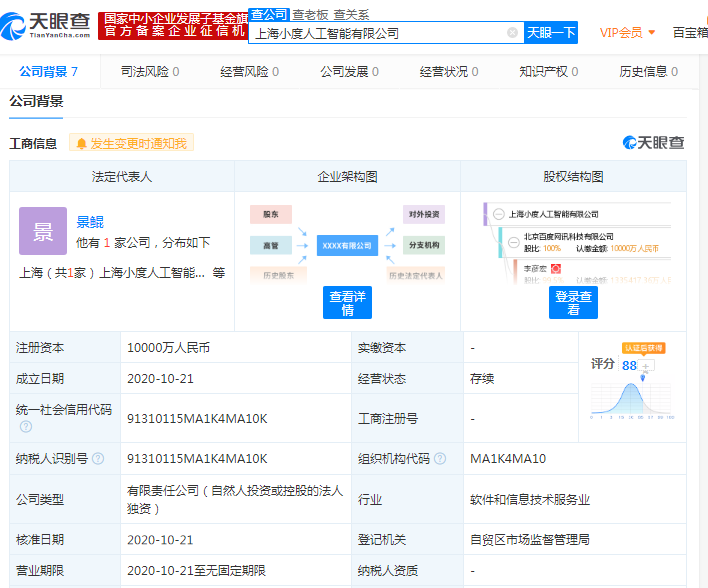The height and width of the screenshot is (588, 708).
Task: Open the 百宝箱 menu
Action: click(x=690, y=33)
